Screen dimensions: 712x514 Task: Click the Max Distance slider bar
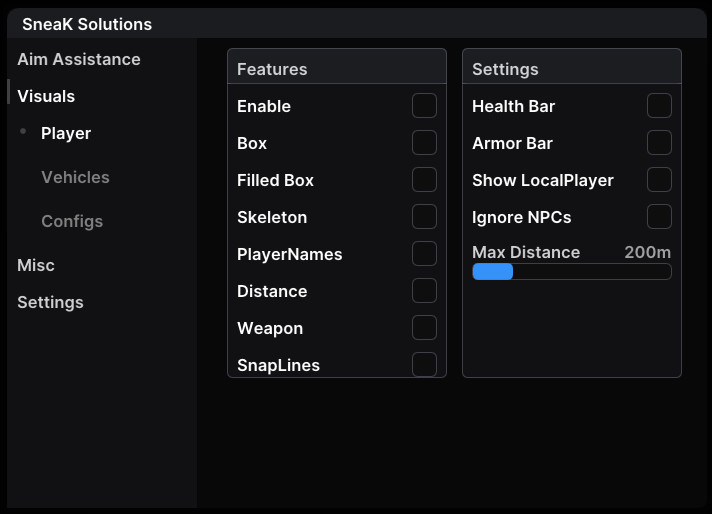click(x=571, y=272)
